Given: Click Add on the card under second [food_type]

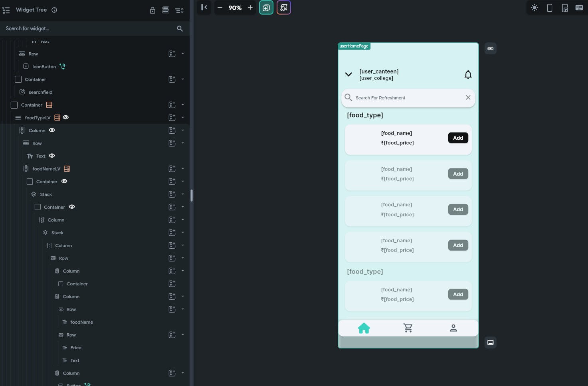Looking at the screenshot, I should 458,295.
